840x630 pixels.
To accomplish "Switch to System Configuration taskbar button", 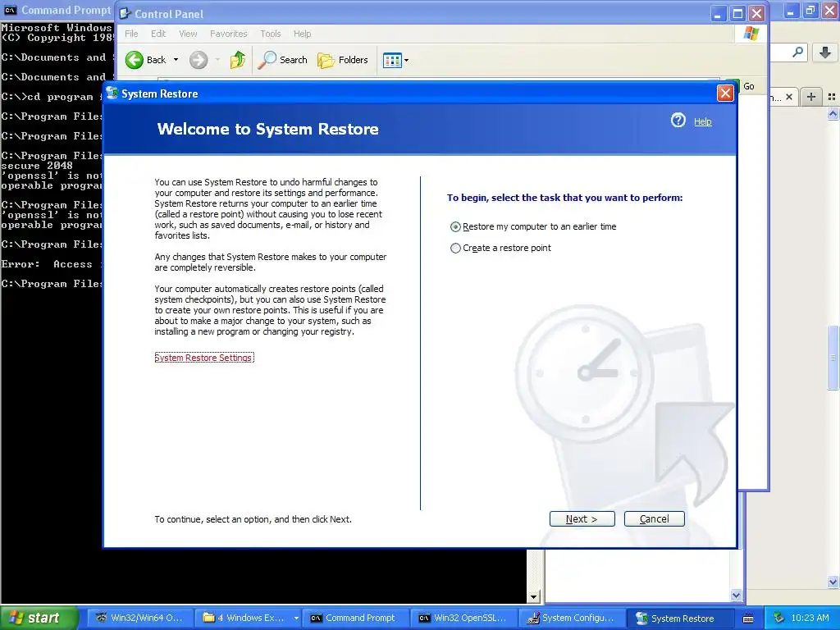I will tap(572, 618).
